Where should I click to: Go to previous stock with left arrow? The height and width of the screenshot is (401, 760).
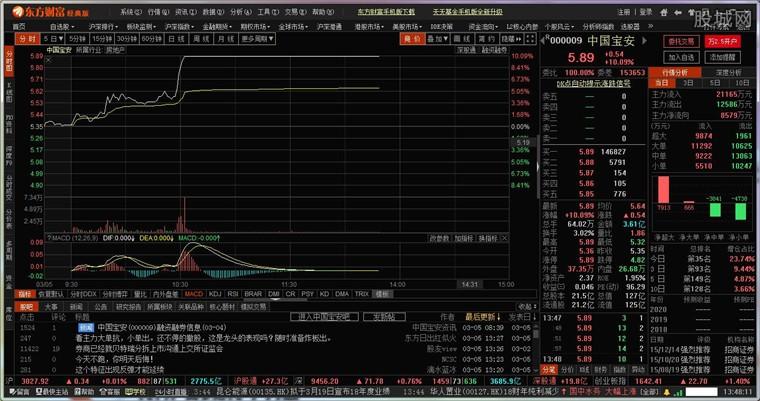pyautogui.click(x=542, y=42)
